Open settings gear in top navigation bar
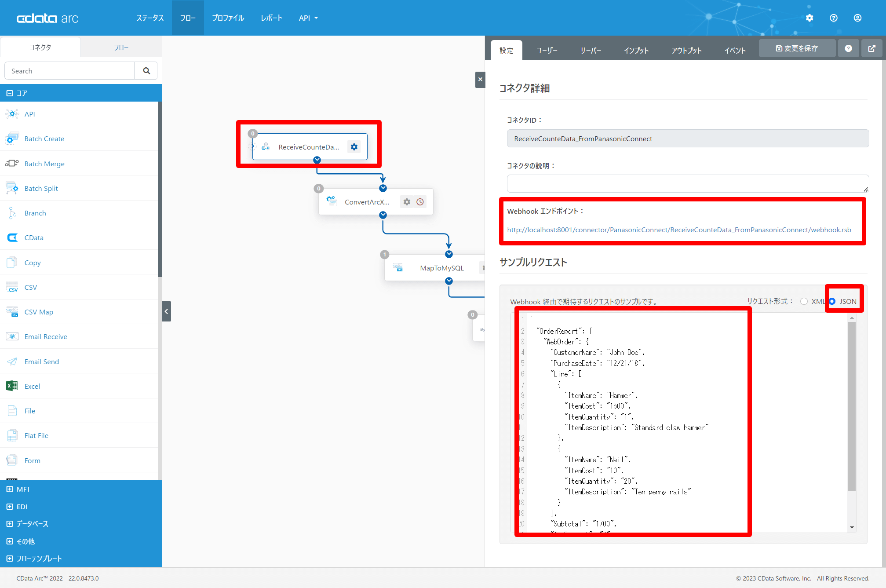Viewport: 886px width, 588px height. point(809,18)
